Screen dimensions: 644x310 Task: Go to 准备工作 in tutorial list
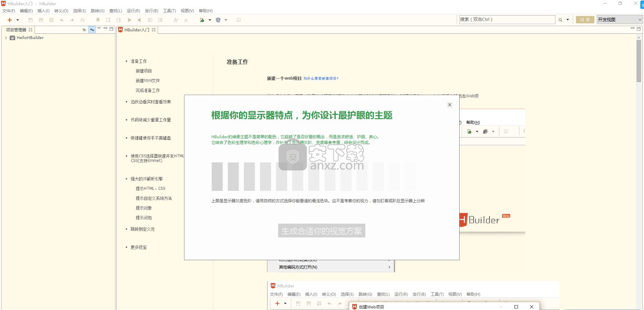138,62
